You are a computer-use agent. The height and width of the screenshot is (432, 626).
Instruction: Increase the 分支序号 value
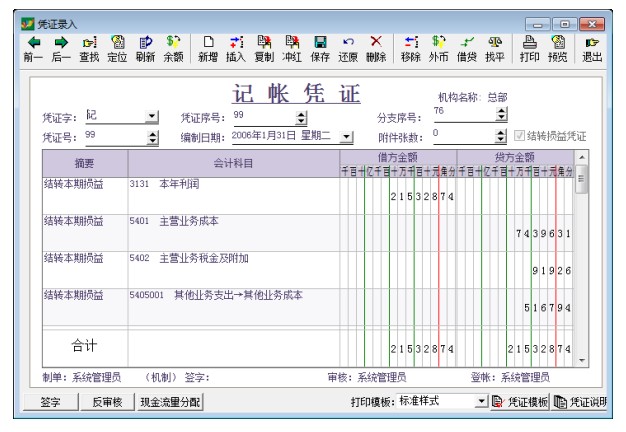click(x=502, y=111)
